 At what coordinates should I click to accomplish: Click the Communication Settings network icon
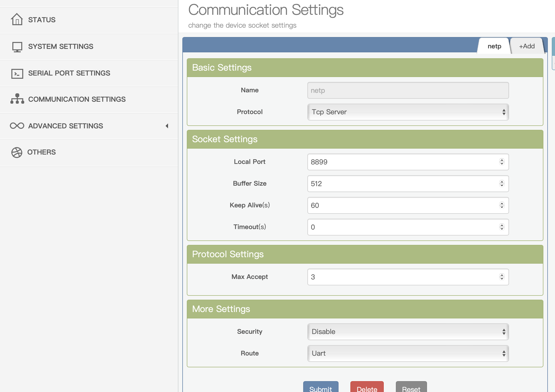[17, 99]
